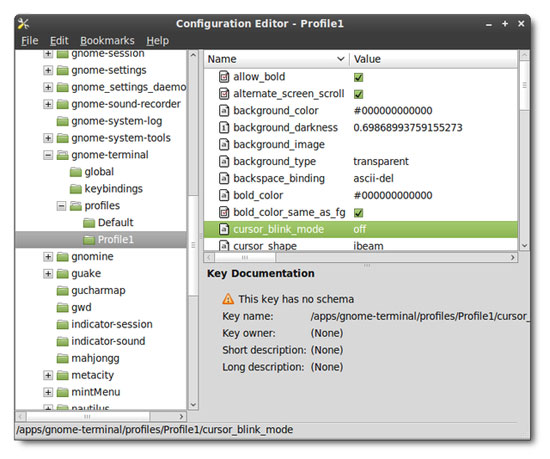Open the Help menu
This screenshot has height=459, width=550.
coord(157,41)
